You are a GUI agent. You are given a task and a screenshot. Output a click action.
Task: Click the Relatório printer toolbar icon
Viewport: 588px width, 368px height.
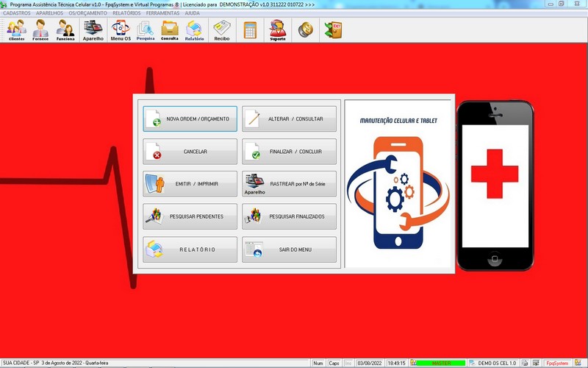point(194,29)
